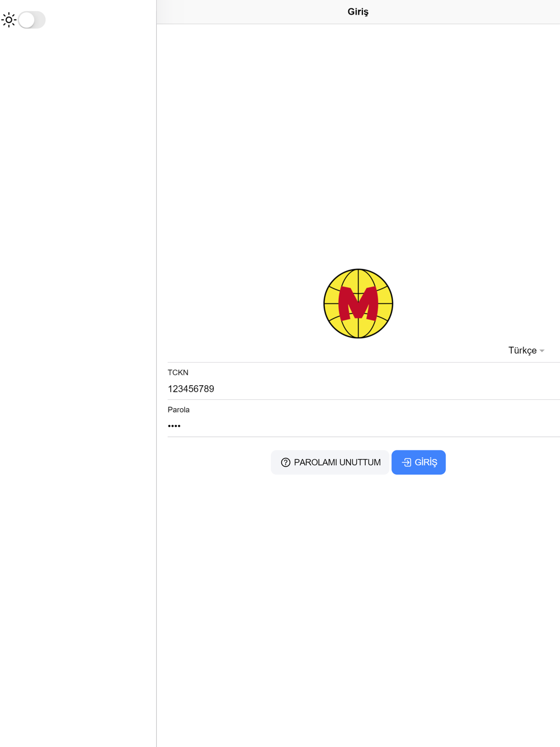Open the Türkçe language dropdown
This screenshot has width=560, height=747.
[x=526, y=351]
